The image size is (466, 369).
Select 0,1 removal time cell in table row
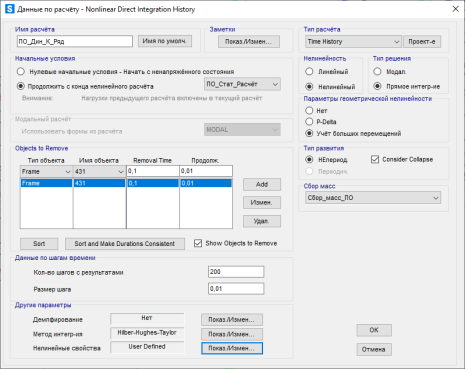[x=153, y=183]
